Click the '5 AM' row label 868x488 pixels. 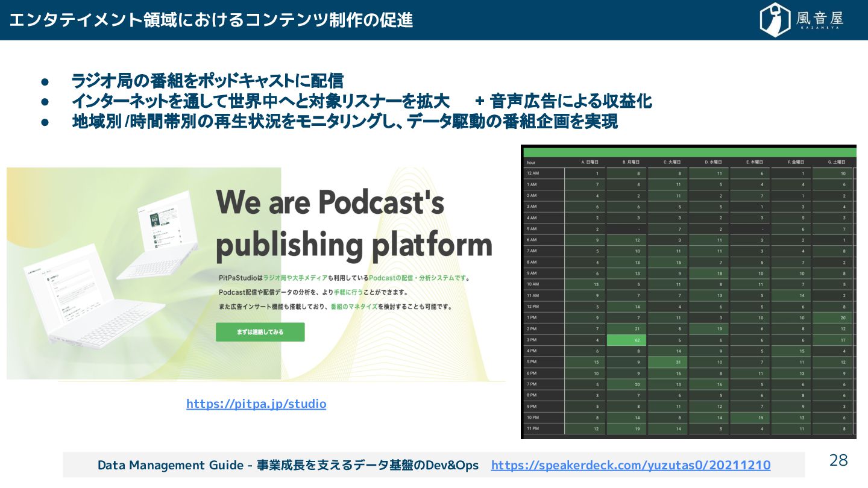coord(532,229)
